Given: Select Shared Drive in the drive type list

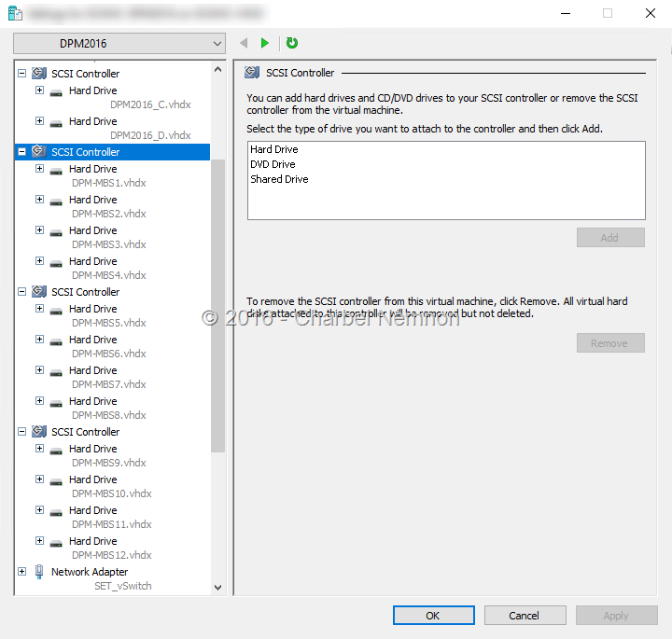Looking at the screenshot, I should click(279, 179).
